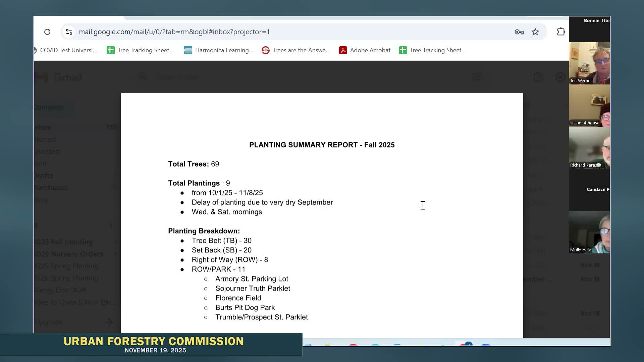Open the Extensions puzzle icon

(x=561, y=32)
